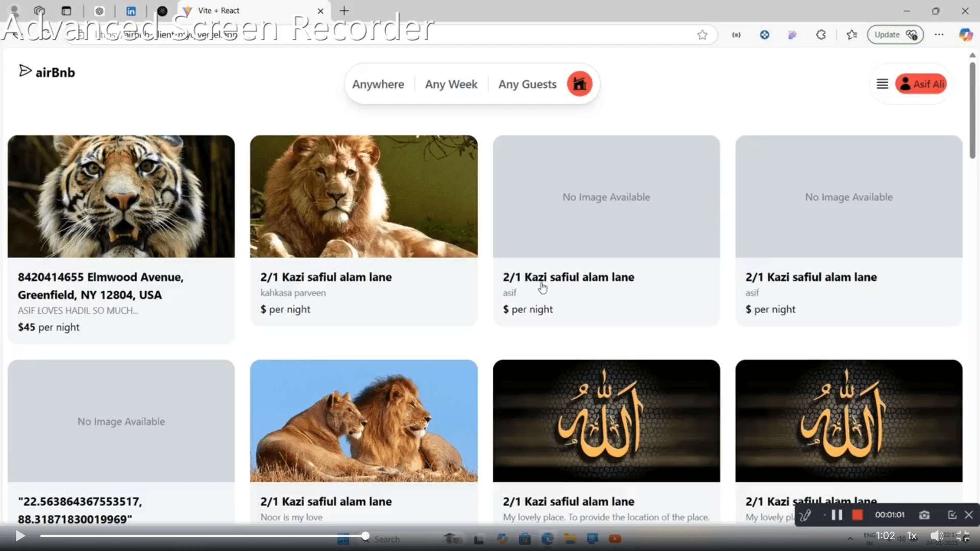Click the red search home icon
Image resolution: width=980 pixels, height=551 pixels.
click(x=579, y=84)
